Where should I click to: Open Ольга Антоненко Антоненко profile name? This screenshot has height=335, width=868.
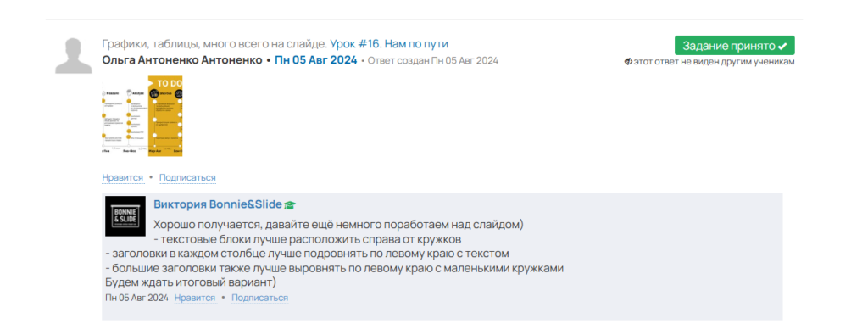(182, 60)
